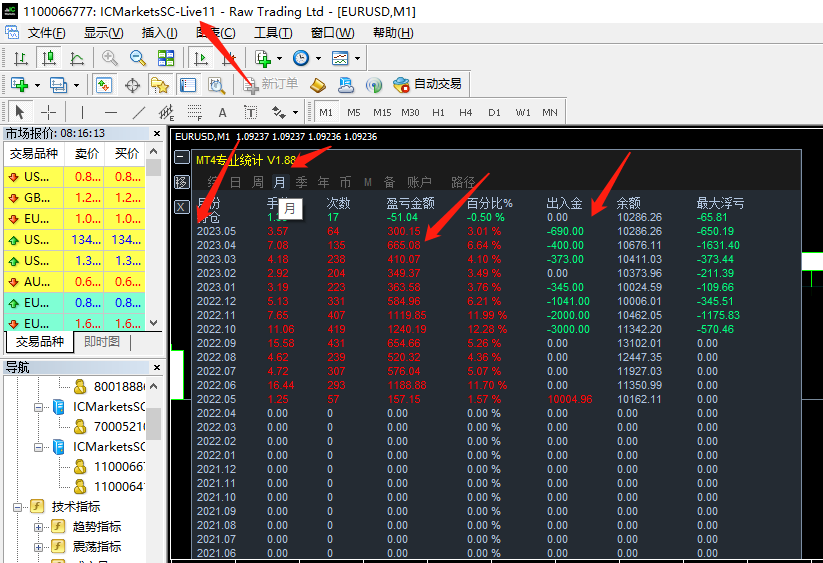This screenshot has width=823, height=563.
Task: Select the arrows objects tool
Action: pos(278,112)
